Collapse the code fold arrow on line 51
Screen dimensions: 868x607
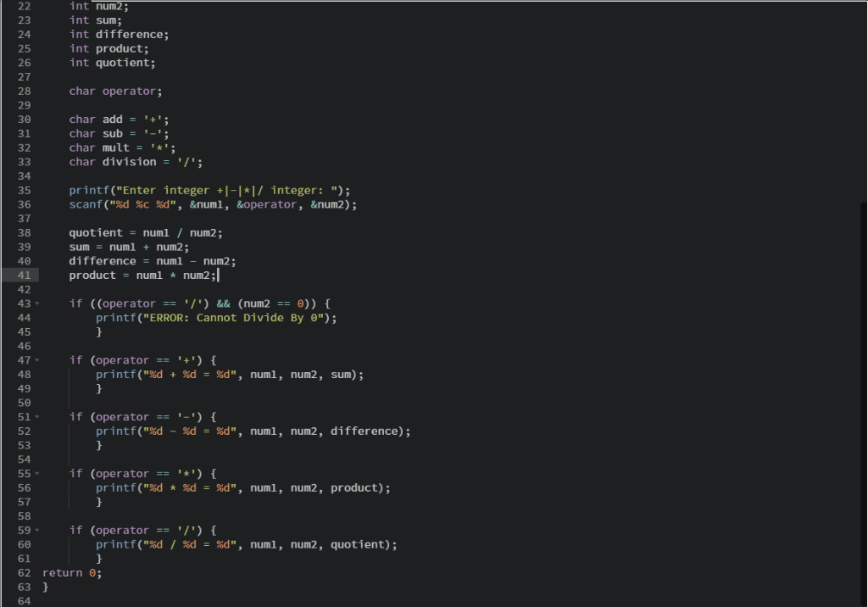pyautogui.click(x=37, y=417)
